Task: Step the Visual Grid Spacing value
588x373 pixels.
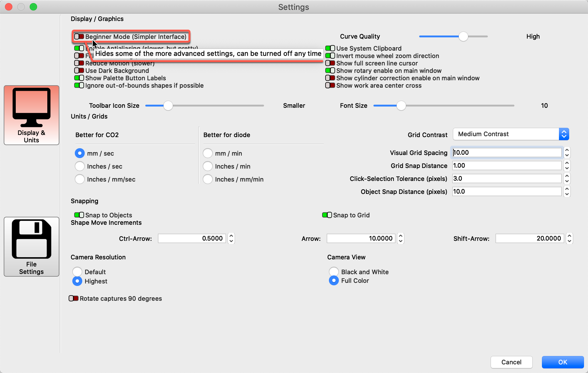Action: point(567,153)
